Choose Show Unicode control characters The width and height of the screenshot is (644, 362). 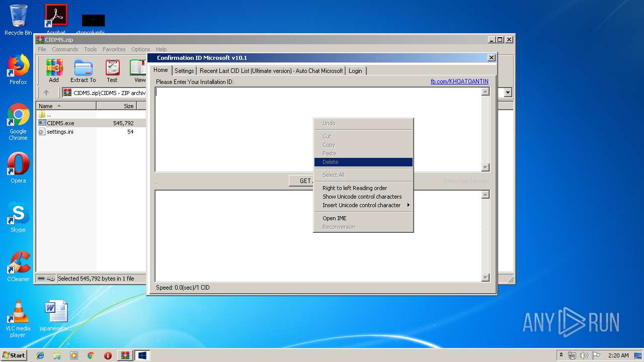pyautogui.click(x=363, y=197)
